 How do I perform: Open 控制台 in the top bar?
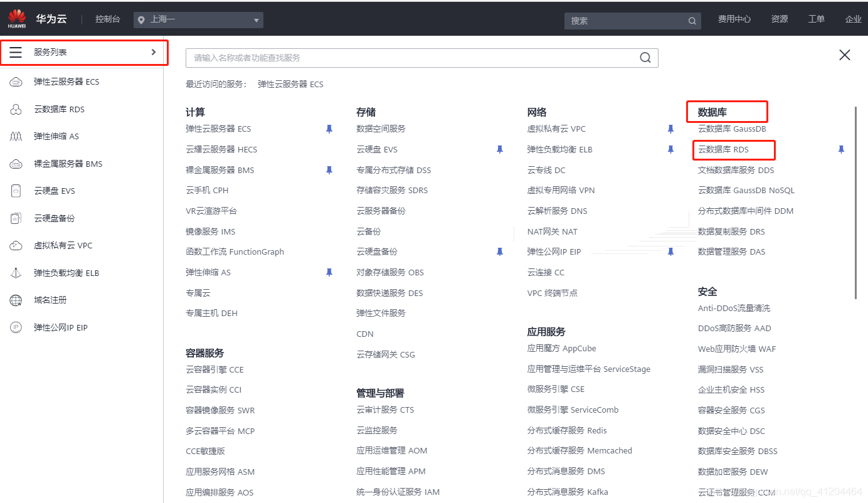107,19
